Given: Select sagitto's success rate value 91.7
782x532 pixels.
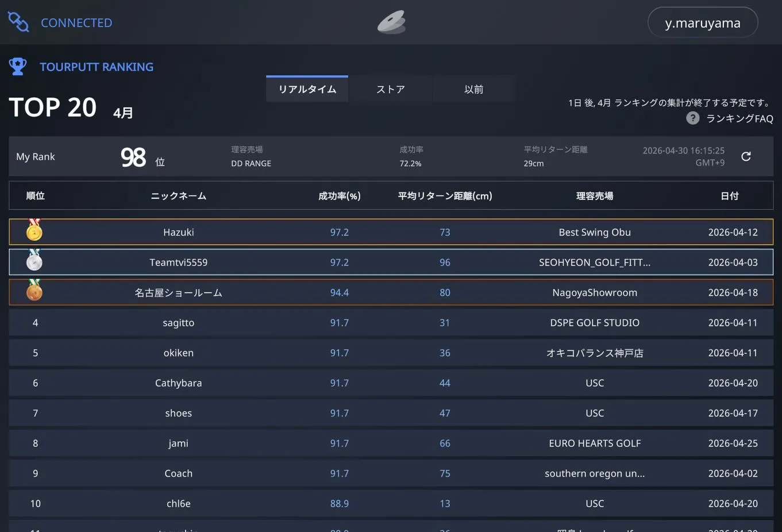Looking at the screenshot, I should coord(339,322).
